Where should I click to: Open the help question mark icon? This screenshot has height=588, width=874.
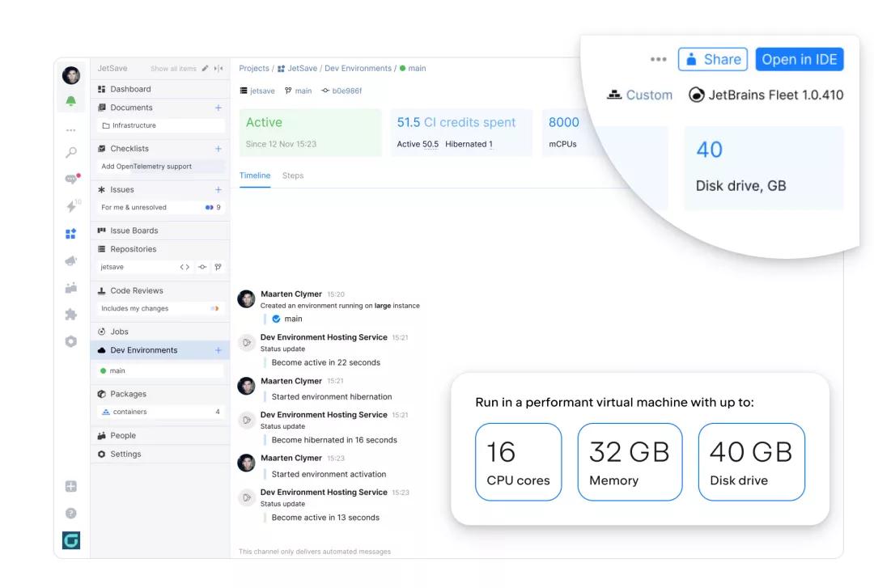(70, 513)
